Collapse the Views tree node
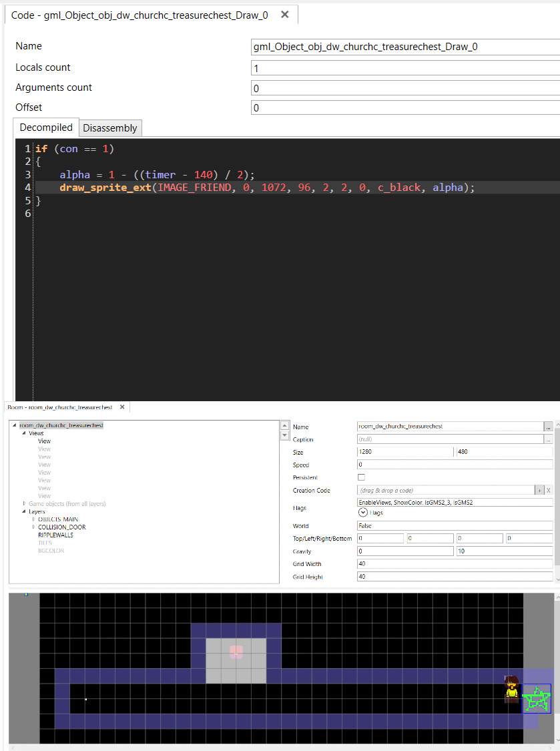 24,433
